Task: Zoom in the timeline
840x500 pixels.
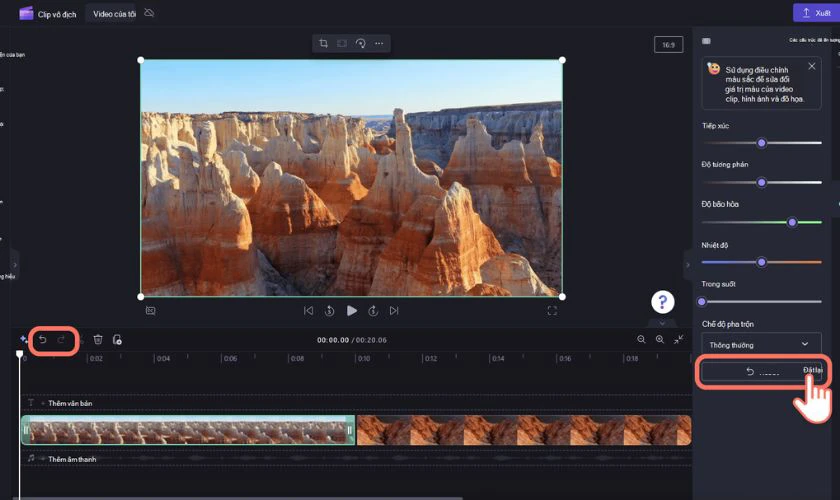Action: 660,339
